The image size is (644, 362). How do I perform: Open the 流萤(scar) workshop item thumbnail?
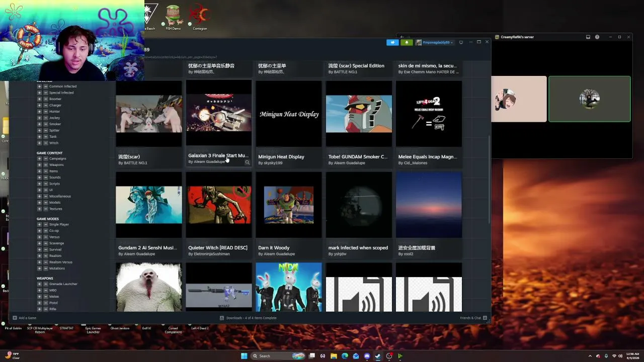pyautogui.click(x=149, y=114)
